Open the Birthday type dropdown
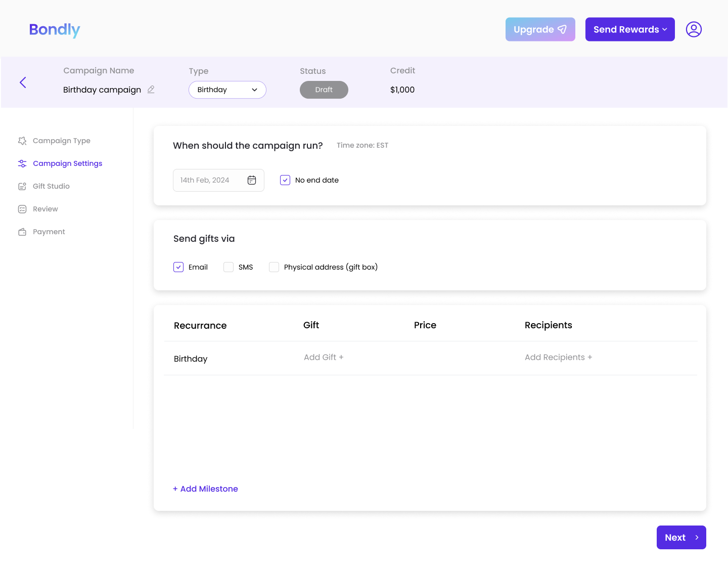This screenshot has width=728, height=568. [227, 90]
